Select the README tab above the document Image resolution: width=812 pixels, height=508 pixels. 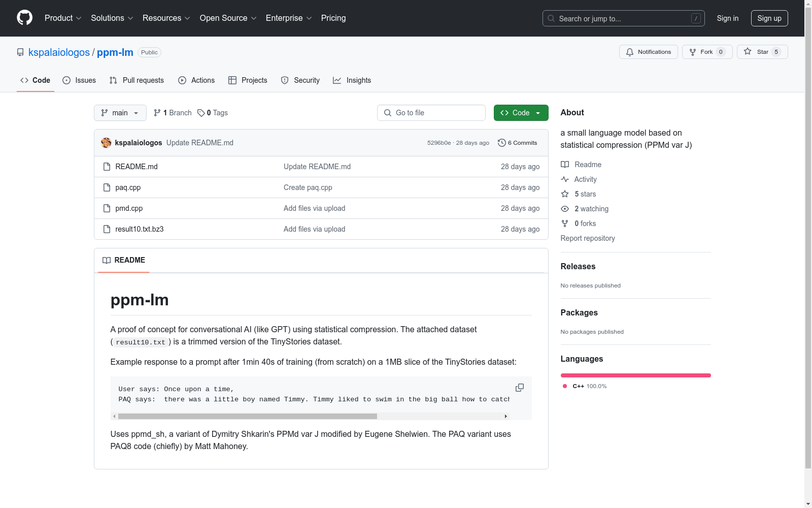click(124, 260)
